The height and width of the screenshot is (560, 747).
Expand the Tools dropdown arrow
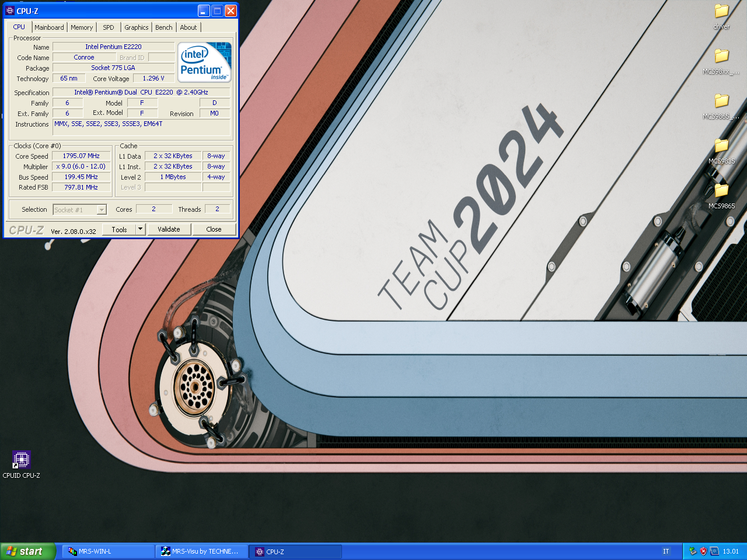click(x=140, y=229)
